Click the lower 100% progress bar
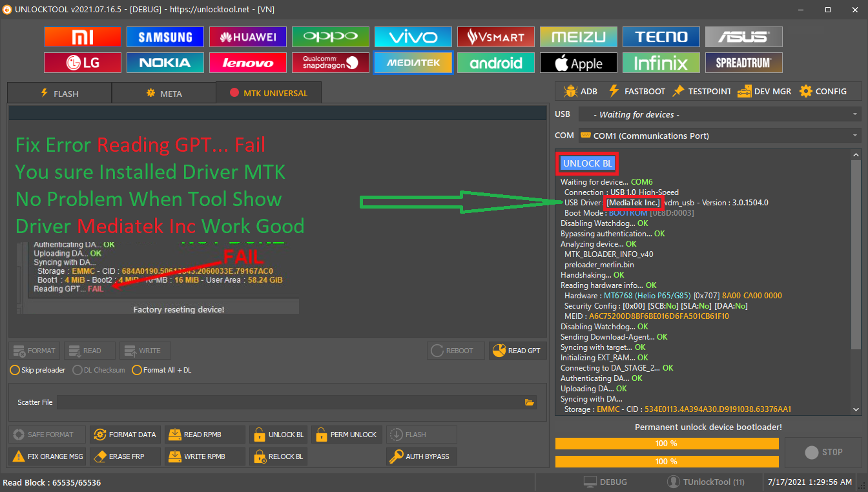This screenshot has width=868, height=492. pos(666,462)
